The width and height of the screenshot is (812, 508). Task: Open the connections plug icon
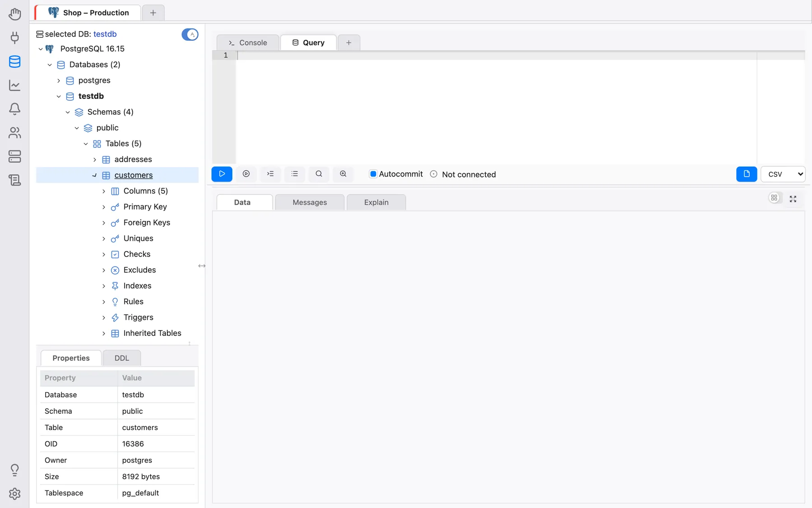(x=14, y=37)
